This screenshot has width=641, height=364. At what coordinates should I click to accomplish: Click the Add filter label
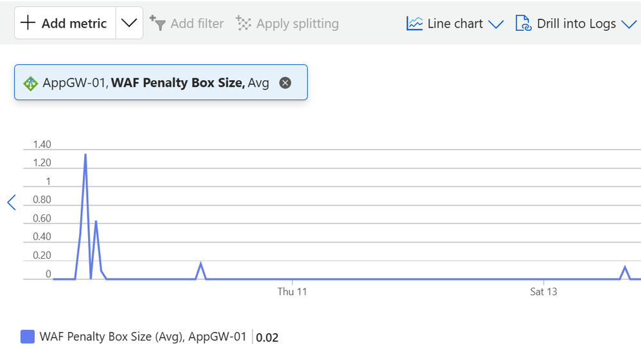197,24
